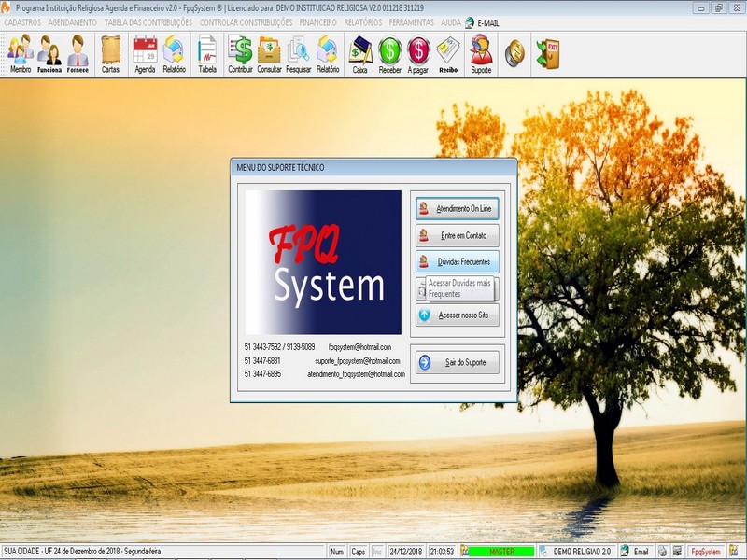
Task: Click the Suporte headset icon in the toolbar
Action: pyautogui.click(x=481, y=54)
